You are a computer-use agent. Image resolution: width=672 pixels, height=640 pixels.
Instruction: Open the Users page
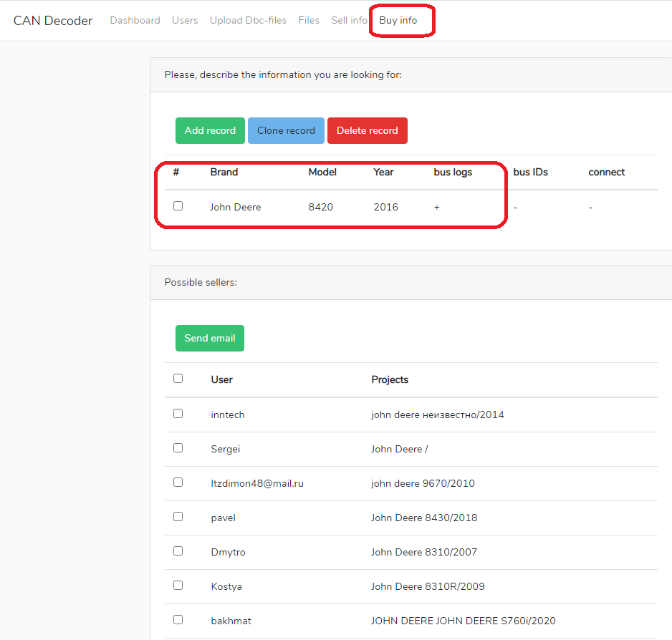185,21
